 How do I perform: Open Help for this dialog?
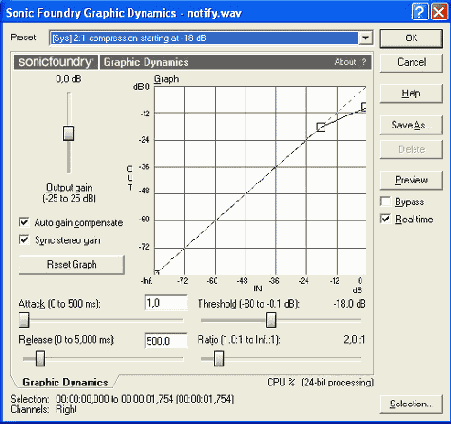click(411, 94)
